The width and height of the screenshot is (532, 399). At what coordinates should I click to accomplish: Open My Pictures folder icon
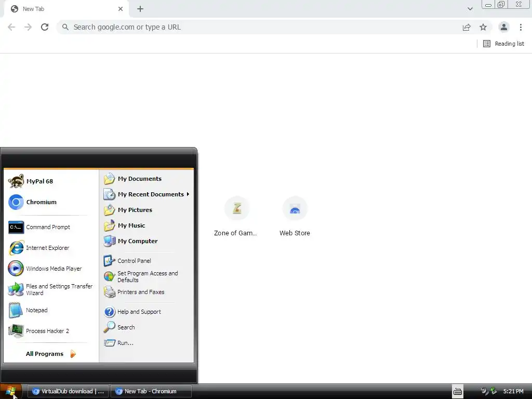click(x=109, y=210)
